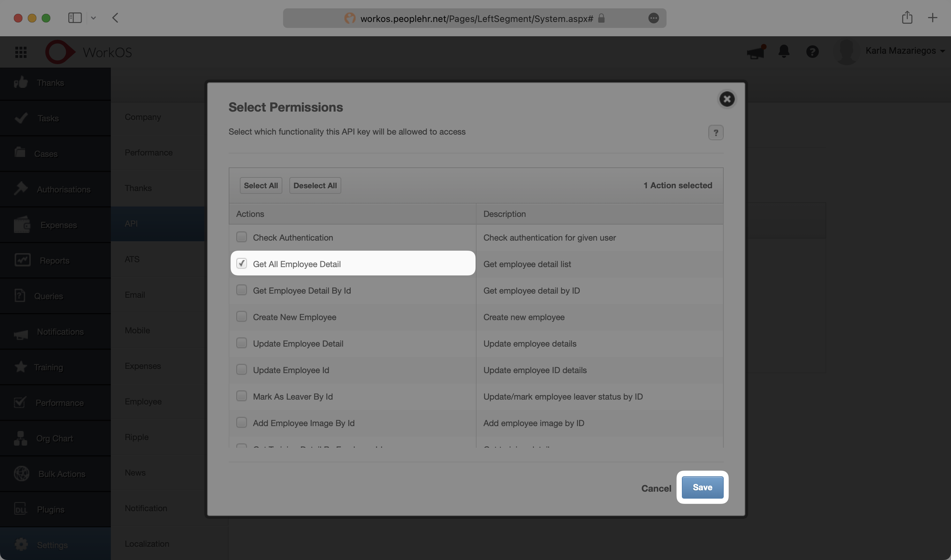Expand the browser toolbar chevron beside the sidebar button
Screen dimensions: 951x560
coord(93,18)
